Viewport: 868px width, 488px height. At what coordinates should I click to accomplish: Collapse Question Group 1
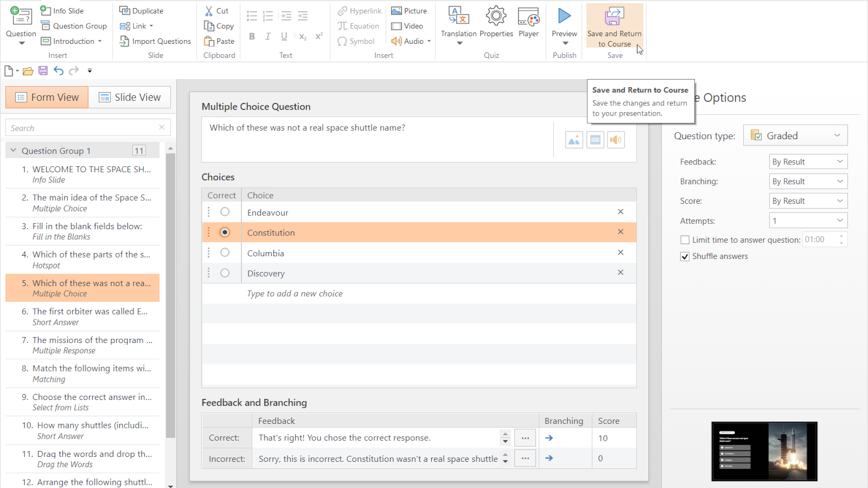(x=13, y=150)
